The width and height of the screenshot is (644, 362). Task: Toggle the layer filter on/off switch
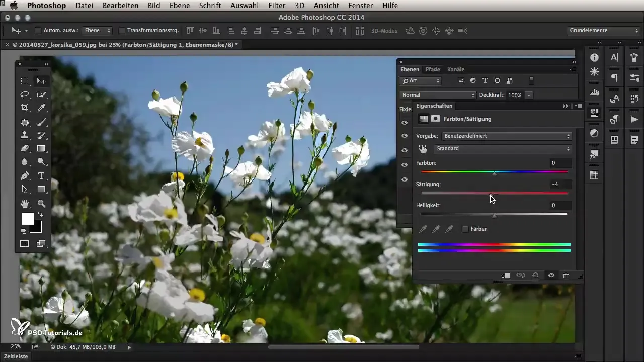(531, 80)
